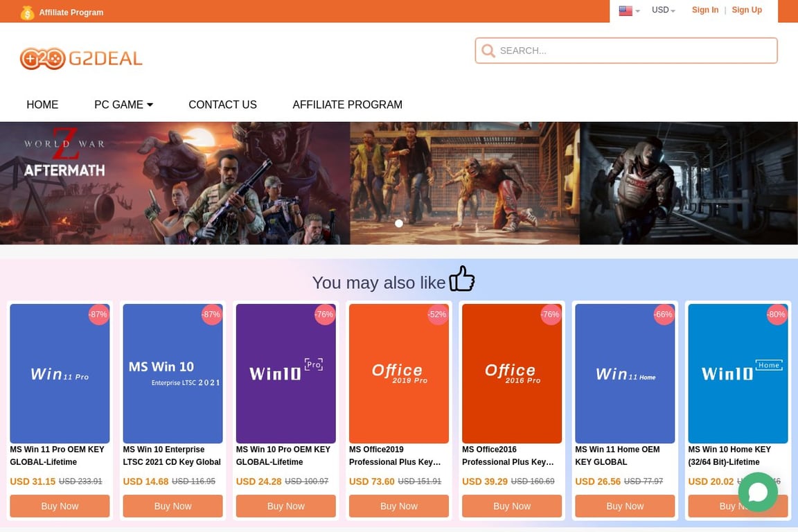
Task: Open AFFILIATE PROGRAM in the navigation menu
Action: pos(347,105)
